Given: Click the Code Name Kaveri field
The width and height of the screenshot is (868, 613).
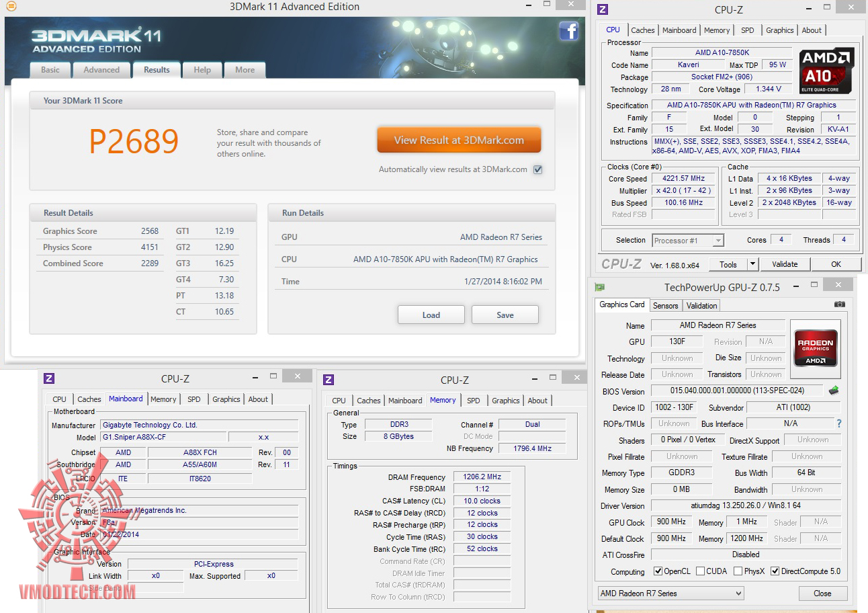Looking at the screenshot, I should pyautogui.click(x=688, y=65).
